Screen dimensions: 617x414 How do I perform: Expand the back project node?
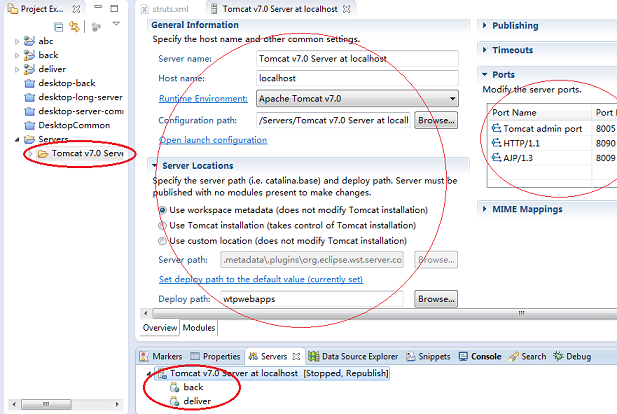[17, 55]
